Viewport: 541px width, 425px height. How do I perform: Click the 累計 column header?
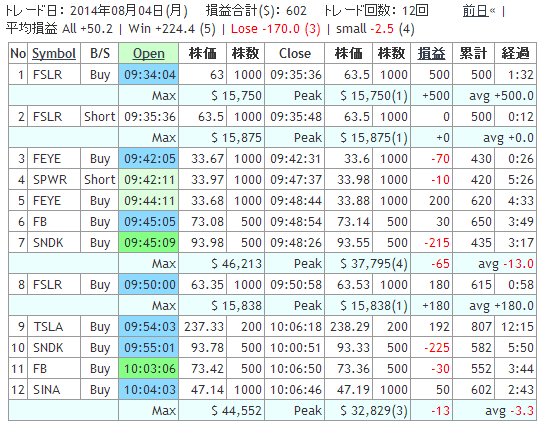click(x=473, y=53)
